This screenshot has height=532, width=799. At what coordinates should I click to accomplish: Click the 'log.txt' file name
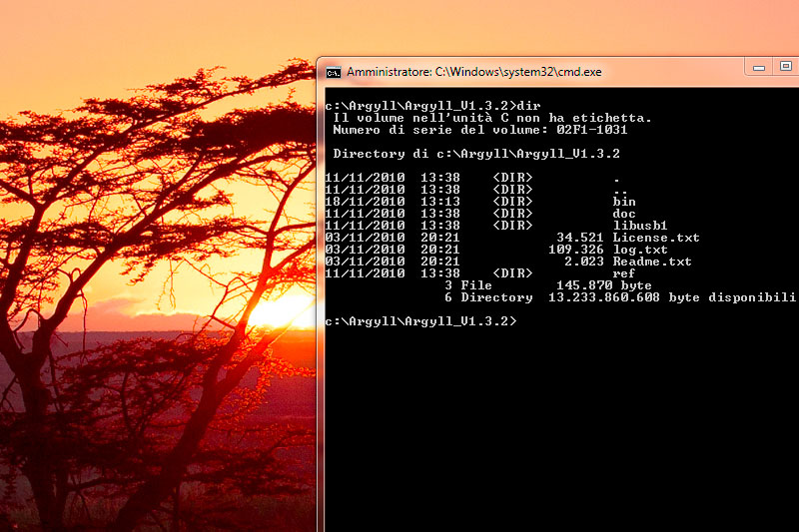click(x=640, y=250)
